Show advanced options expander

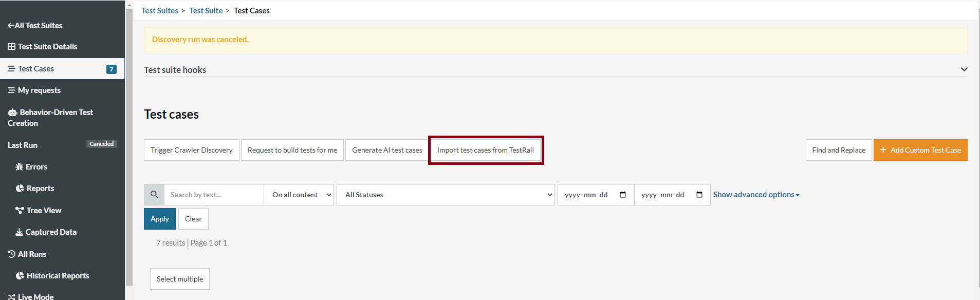(756, 195)
